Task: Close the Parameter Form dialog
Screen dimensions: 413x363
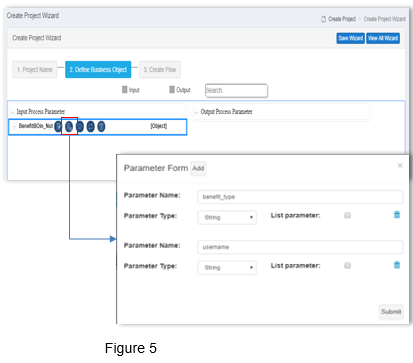Action: pos(400,165)
